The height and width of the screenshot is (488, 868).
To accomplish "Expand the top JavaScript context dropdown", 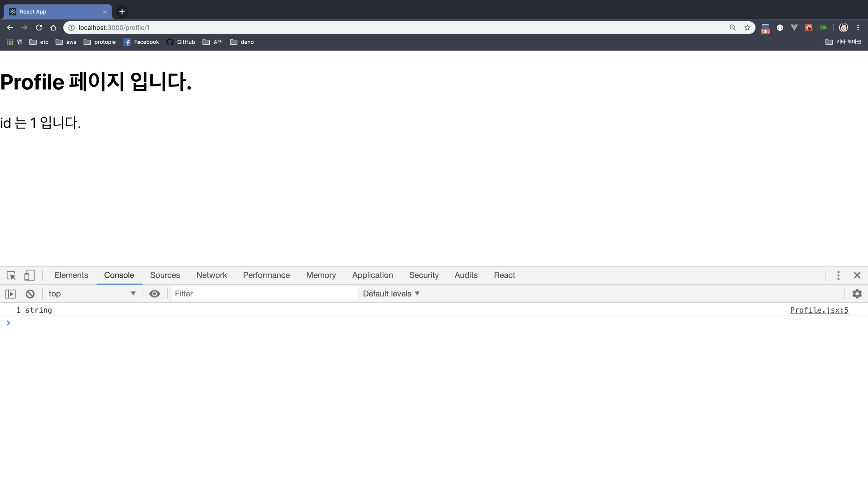I will pyautogui.click(x=92, y=294).
